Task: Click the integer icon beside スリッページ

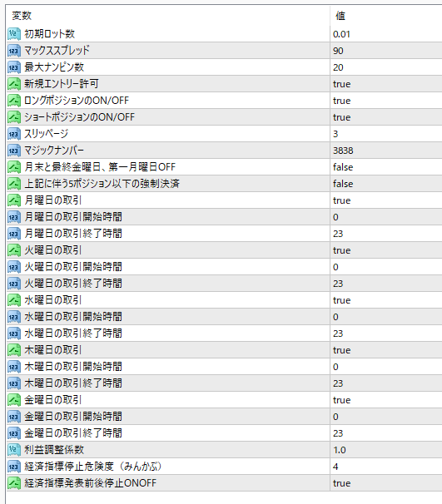Action: (14, 134)
